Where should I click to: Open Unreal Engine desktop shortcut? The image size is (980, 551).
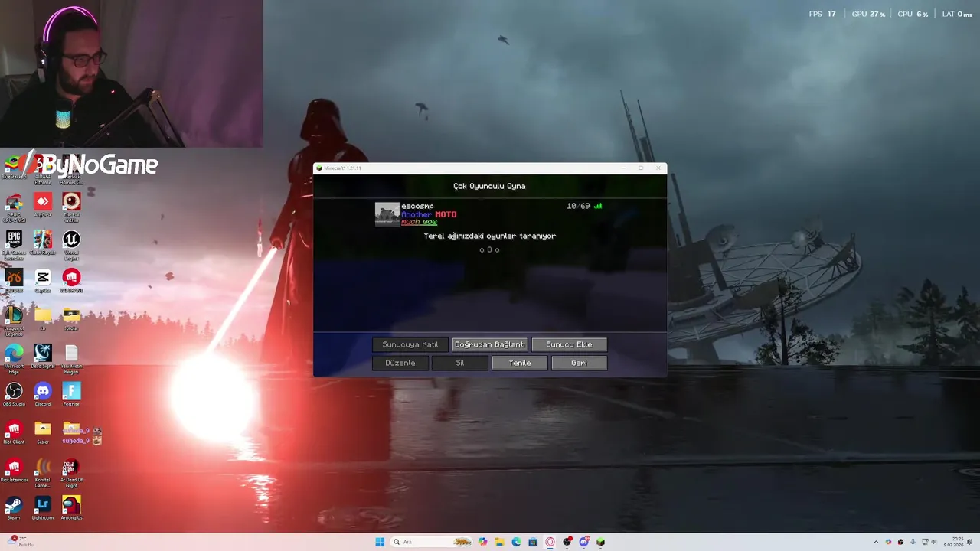(x=71, y=244)
